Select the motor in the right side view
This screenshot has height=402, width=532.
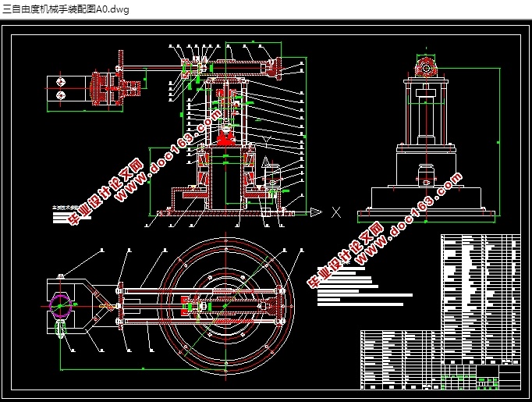[427, 175]
